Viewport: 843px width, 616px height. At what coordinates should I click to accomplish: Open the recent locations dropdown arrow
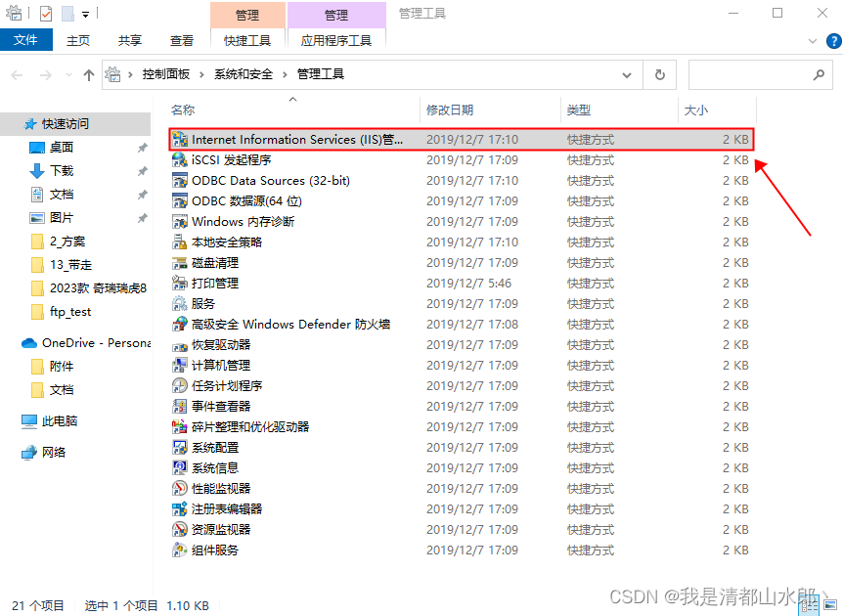[x=68, y=74]
